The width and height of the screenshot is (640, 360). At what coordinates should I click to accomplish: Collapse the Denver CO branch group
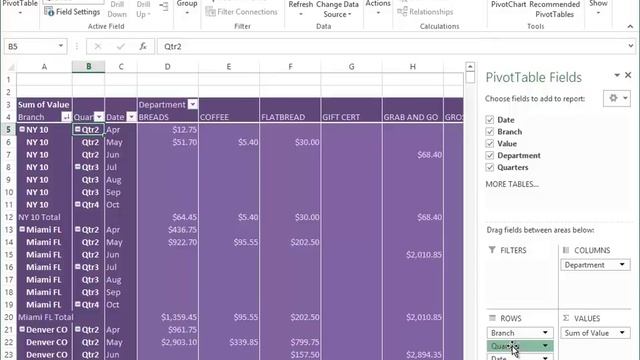point(22,329)
